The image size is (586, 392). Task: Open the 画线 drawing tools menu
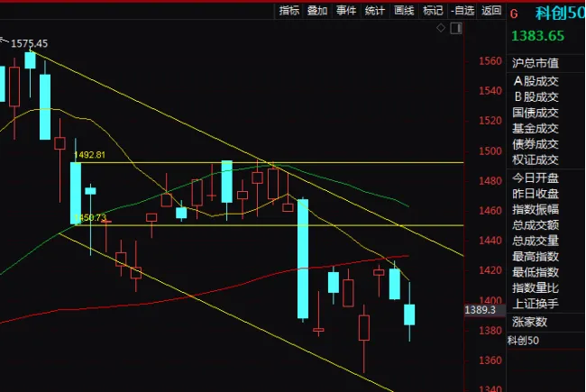(x=404, y=11)
